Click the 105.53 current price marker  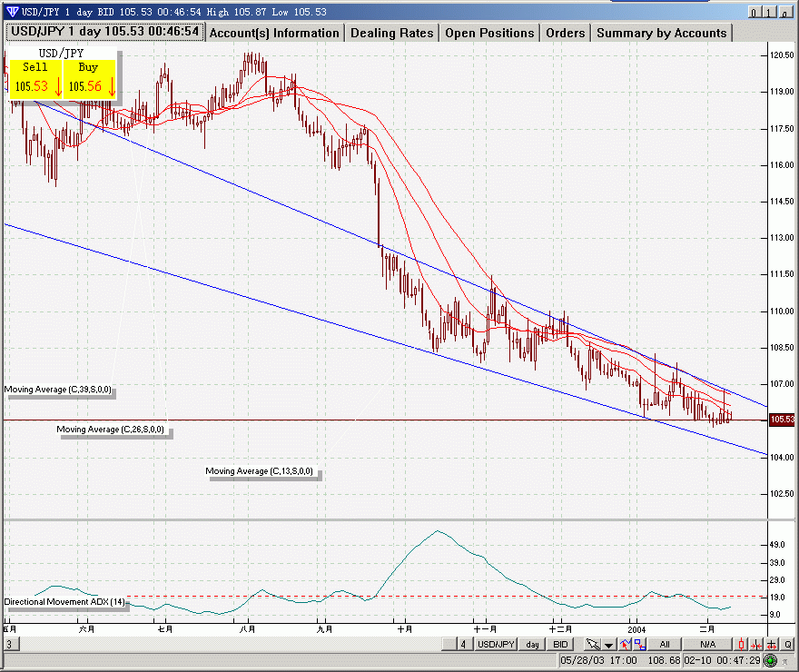tap(782, 420)
